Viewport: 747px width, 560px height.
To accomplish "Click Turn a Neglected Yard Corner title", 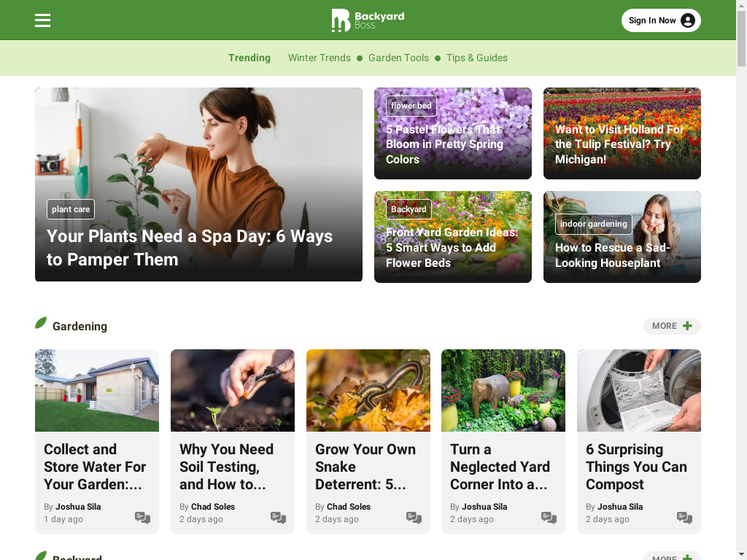I will (x=500, y=467).
